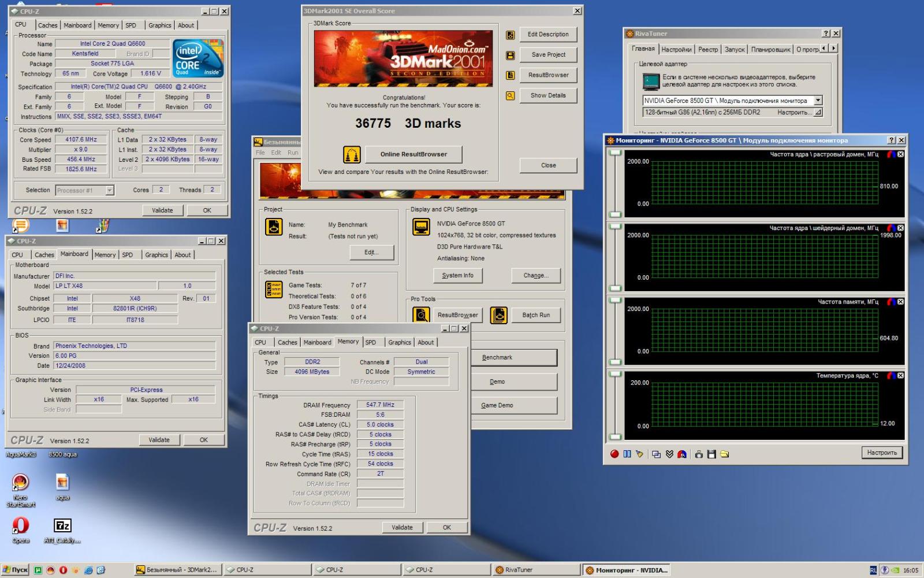Viewport: 924px width, 578px height.
Task: Click the Project section icon in 3DMark
Action: coord(274,227)
